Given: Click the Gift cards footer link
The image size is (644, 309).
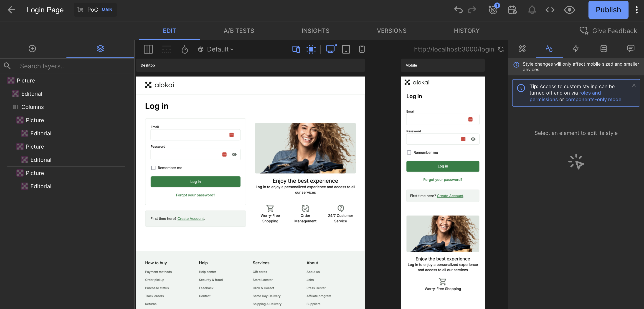Looking at the screenshot, I should click(x=260, y=272).
